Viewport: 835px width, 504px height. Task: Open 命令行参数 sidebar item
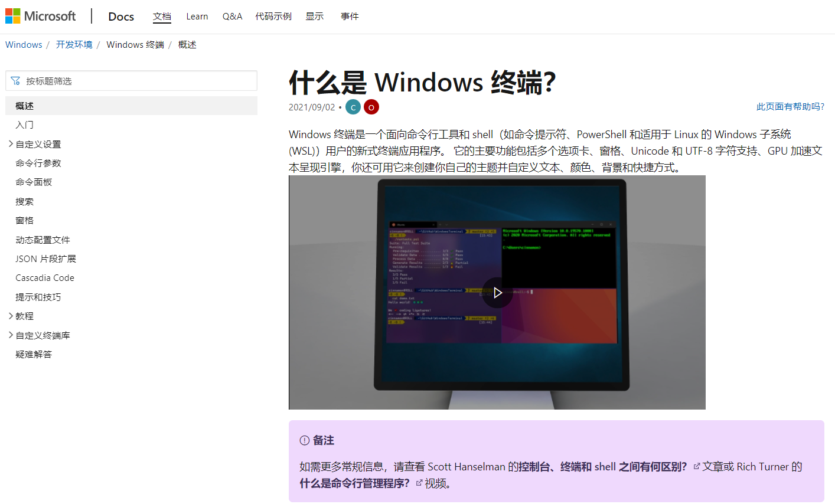pyautogui.click(x=38, y=163)
